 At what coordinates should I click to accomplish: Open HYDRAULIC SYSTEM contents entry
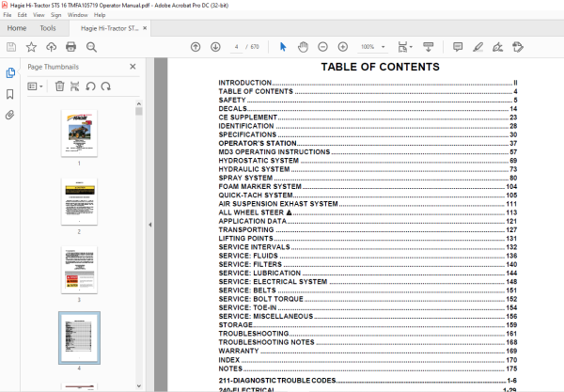[368, 169]
